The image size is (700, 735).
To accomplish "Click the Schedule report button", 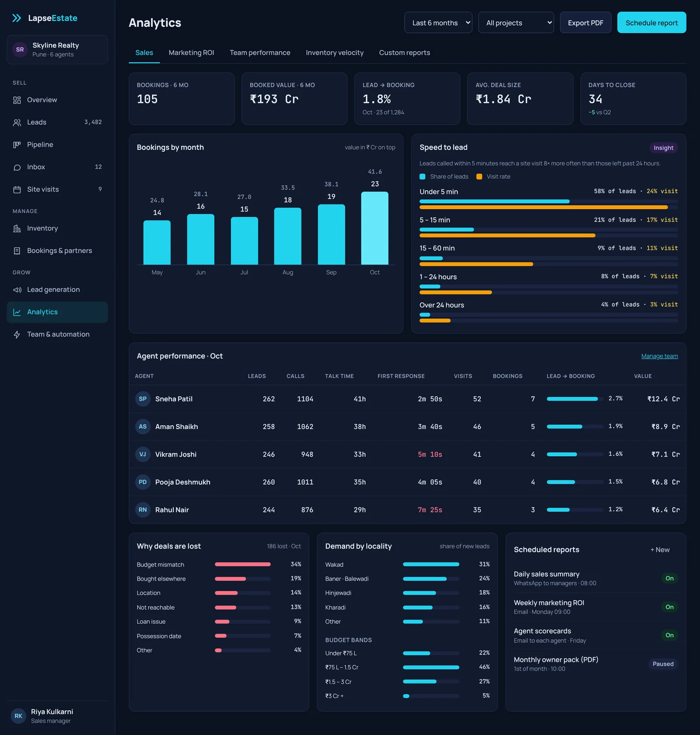I will tap(651, 22).
